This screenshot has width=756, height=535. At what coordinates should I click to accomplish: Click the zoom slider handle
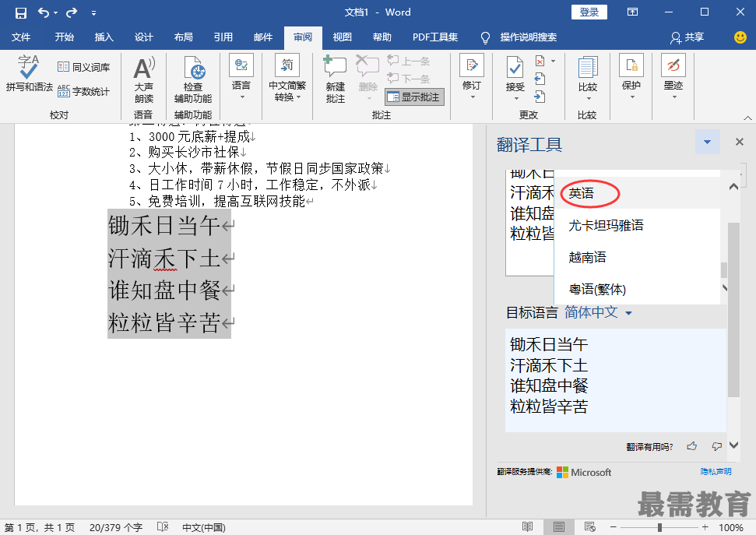tap(659, 526)
